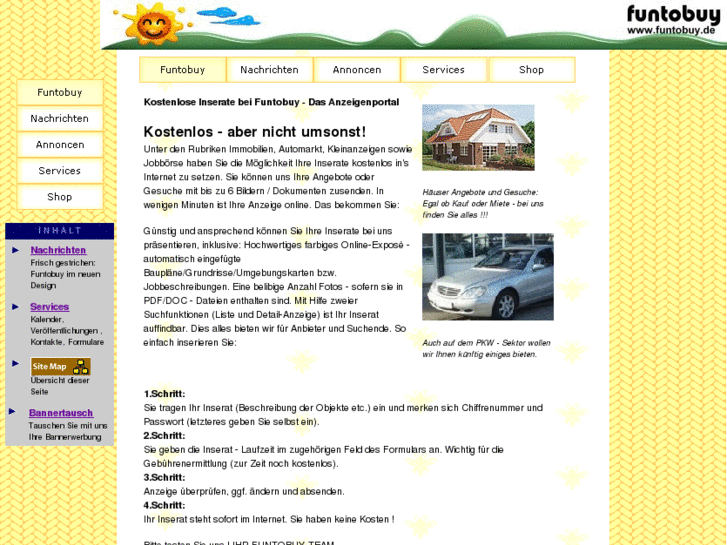Open the Site Map icon button

[x=61, y=366]
